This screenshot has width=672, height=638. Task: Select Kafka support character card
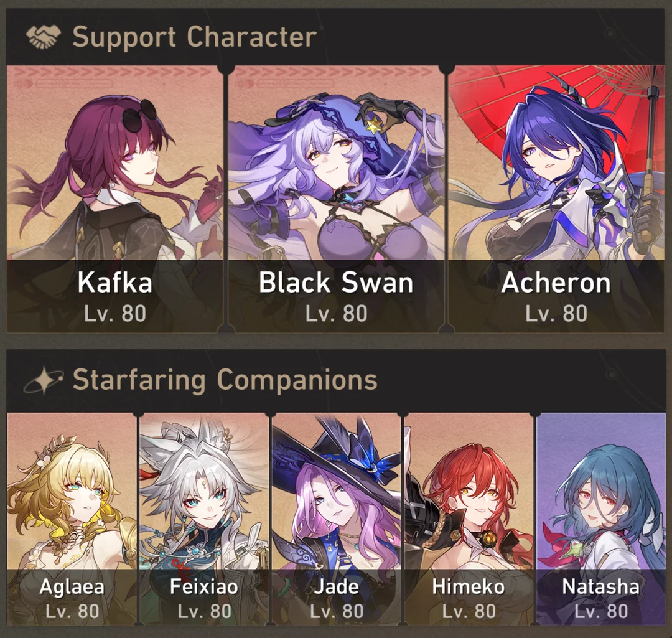(x=115, y=199)
